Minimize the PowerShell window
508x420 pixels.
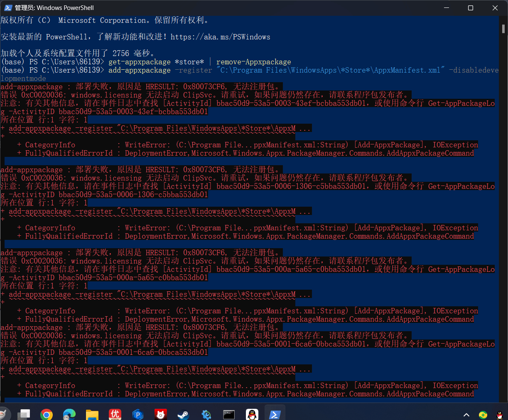coord(447,8)
